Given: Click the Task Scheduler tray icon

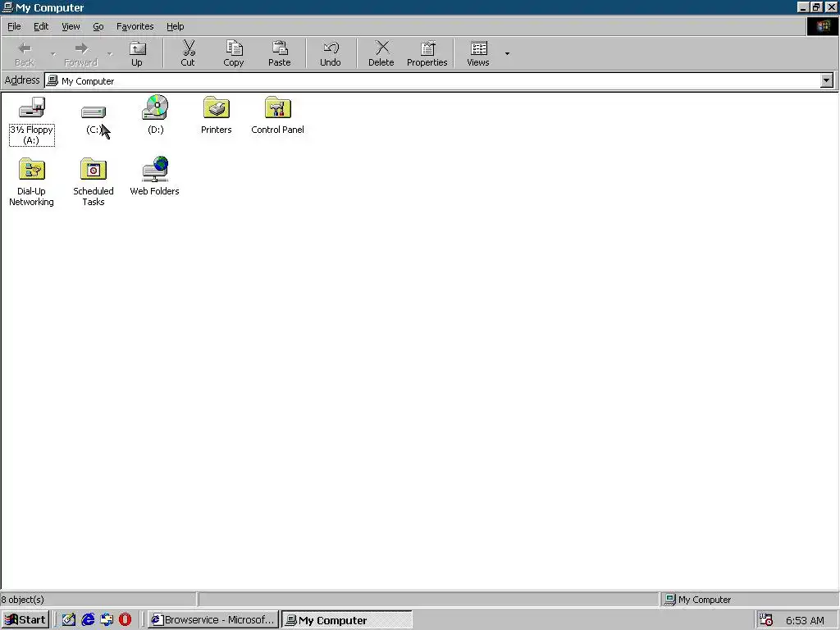Looking at the screenshot, I should (766, 620).
